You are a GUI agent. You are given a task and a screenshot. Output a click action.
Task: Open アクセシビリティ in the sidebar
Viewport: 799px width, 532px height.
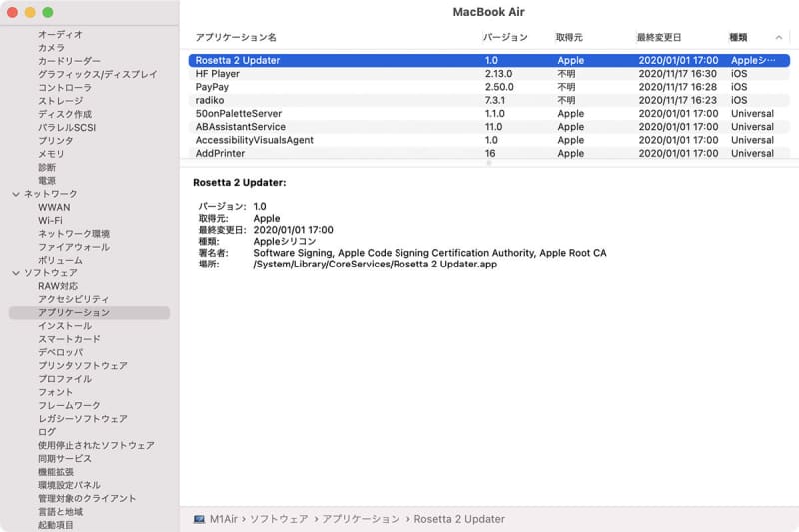point(73,299)
